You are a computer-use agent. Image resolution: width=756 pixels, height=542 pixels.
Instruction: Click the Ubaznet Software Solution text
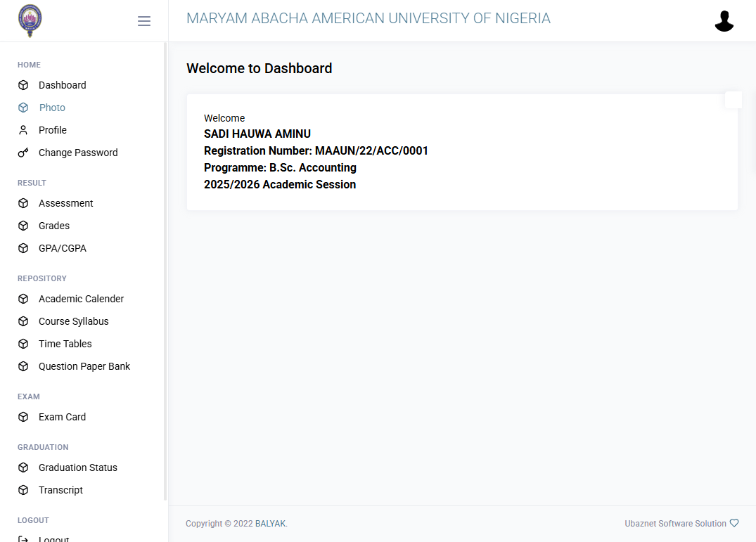(675, 524)
